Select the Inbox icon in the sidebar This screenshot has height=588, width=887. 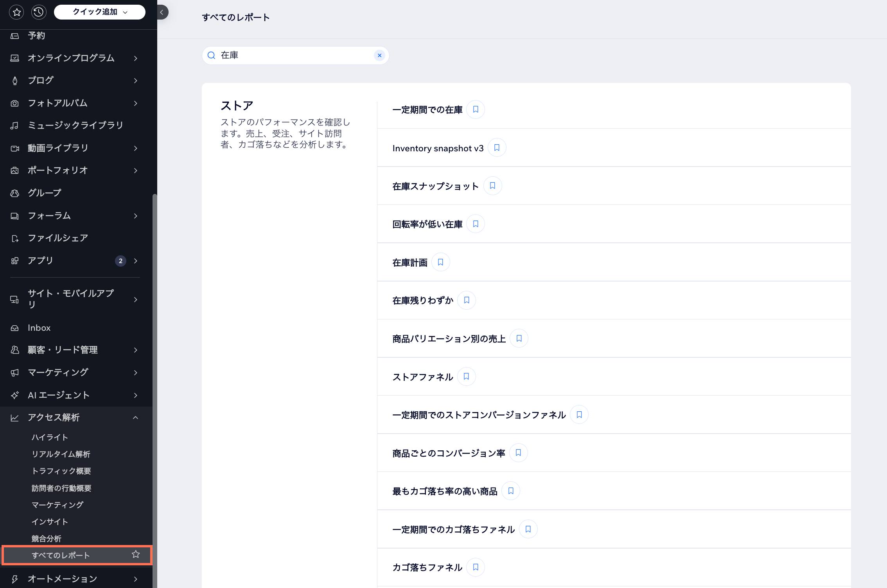pos(14,328)
